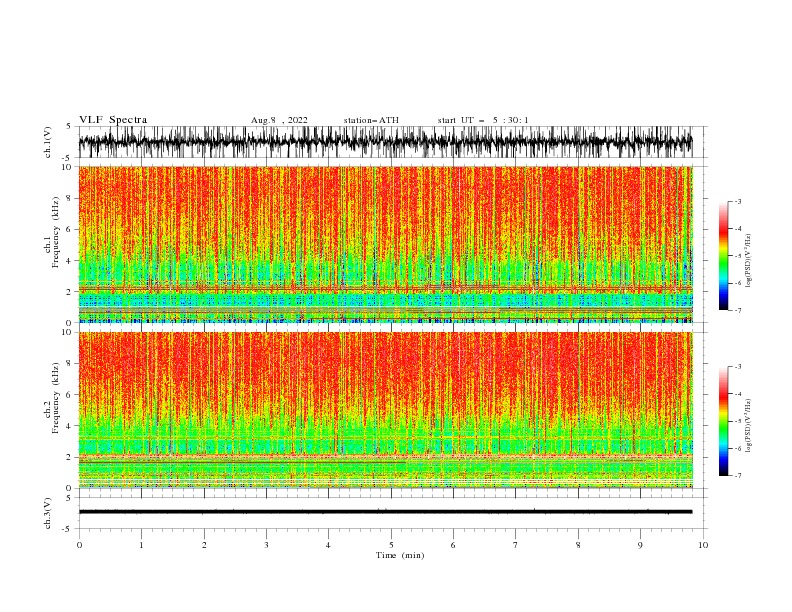Click the "-3" tick on ch.1 colorbar
The height and width of the screenshot is (612, 792).
click(x=737, y=202)
